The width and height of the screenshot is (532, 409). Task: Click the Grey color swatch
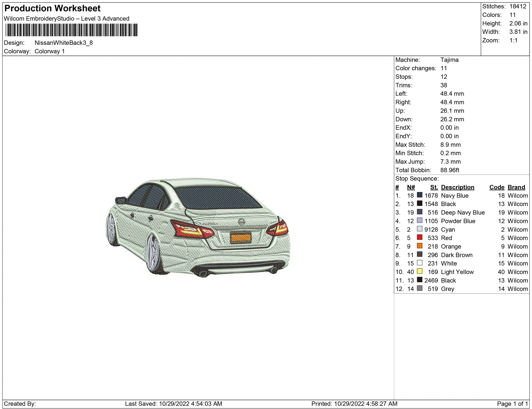click(x=419, y=288)
